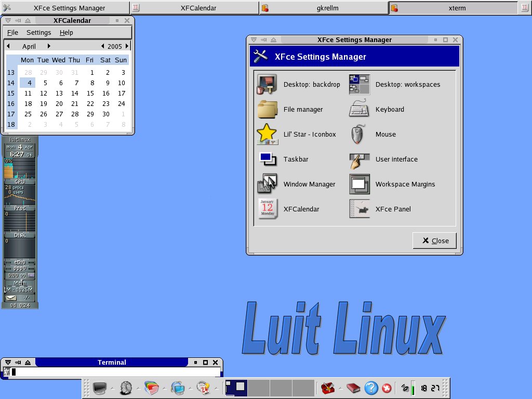Open the red toolbox settings launcher
Viewport: 532px width, 399px height.
pos(328,388)
